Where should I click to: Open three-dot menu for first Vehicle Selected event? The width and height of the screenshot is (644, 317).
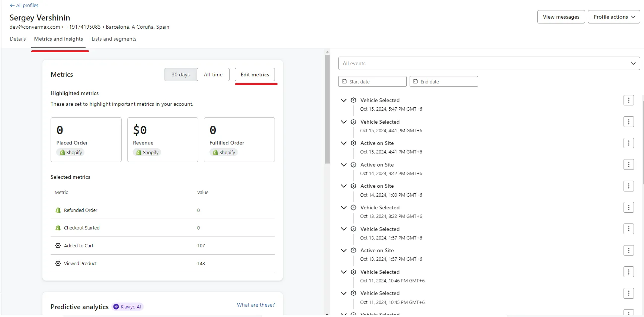click(x=628, y=100)
